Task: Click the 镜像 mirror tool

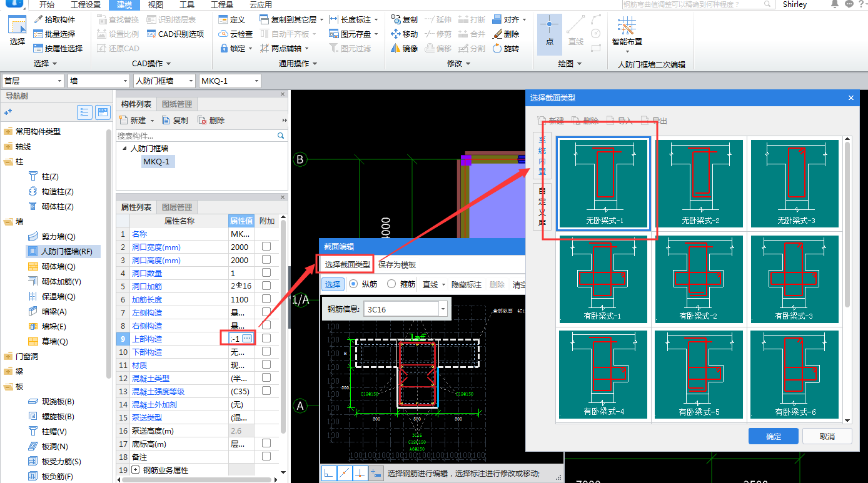Action: click(x=404, y=48)
